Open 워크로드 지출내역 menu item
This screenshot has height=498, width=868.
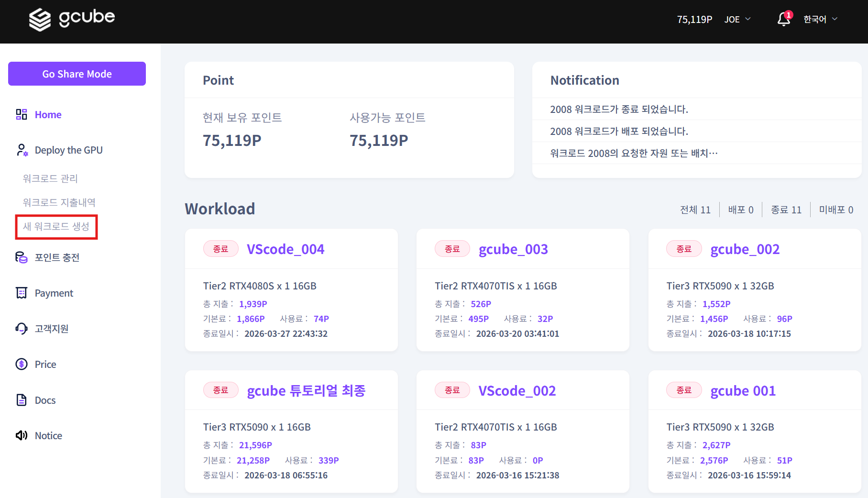coord(58,202)
